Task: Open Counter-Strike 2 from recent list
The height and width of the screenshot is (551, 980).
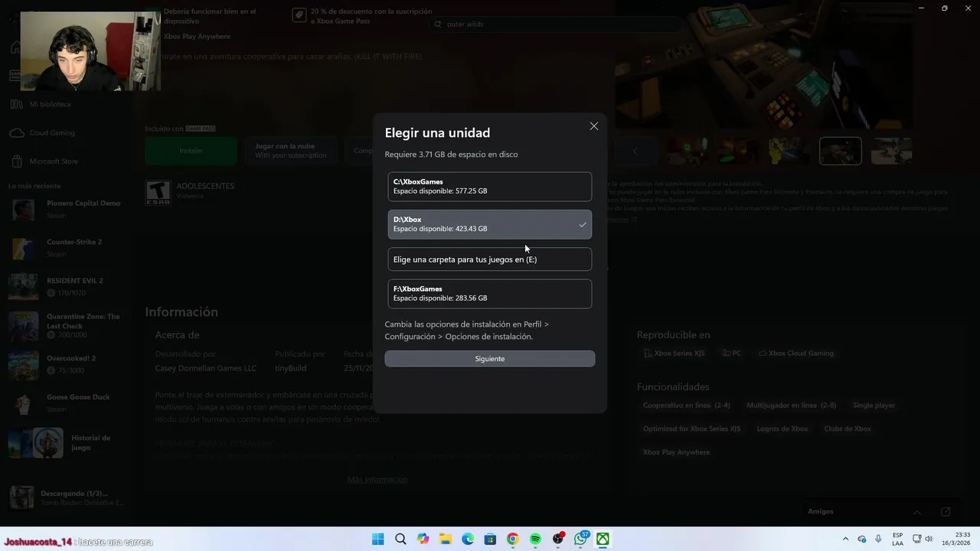Action: (x=67, y=247)
